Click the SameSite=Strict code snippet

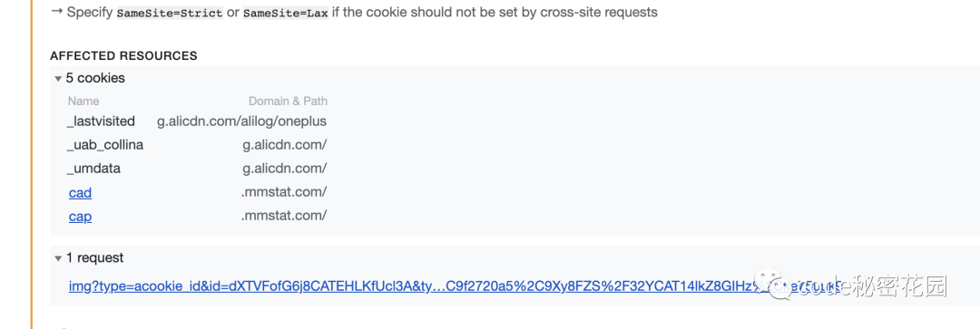tap(170, 13)
